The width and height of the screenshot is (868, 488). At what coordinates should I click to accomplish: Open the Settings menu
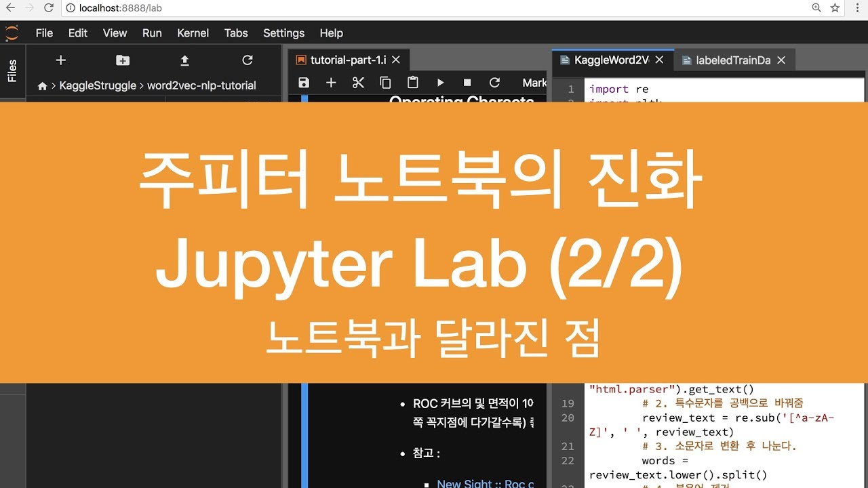point(283,33)
